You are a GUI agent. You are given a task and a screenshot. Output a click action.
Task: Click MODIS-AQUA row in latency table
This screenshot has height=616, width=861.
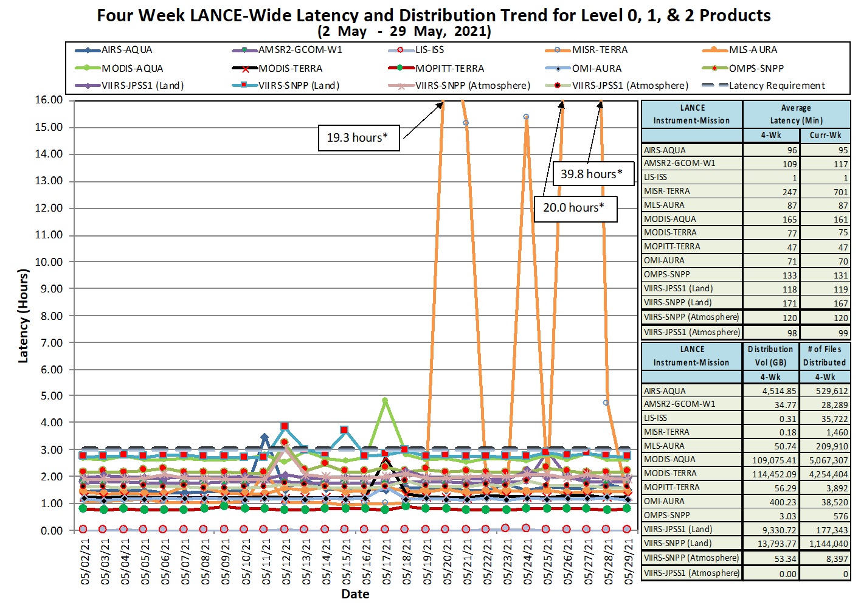pos(746,220)
